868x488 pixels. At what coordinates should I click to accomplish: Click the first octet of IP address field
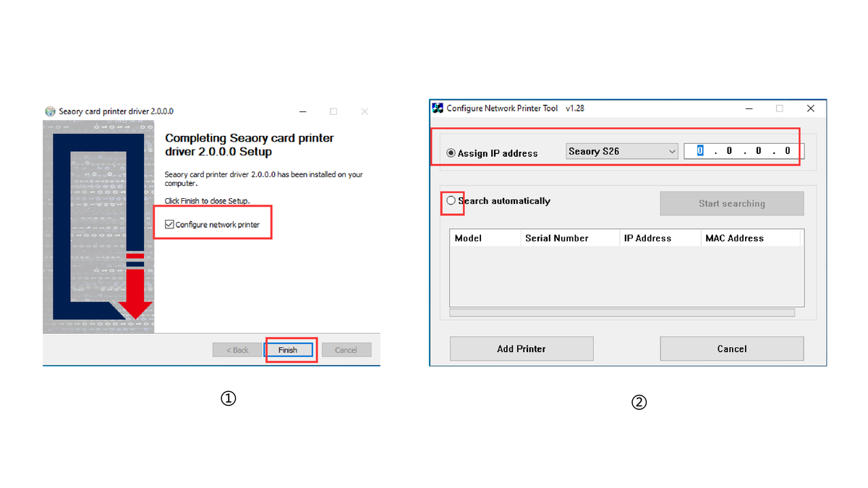coord(700,151)
